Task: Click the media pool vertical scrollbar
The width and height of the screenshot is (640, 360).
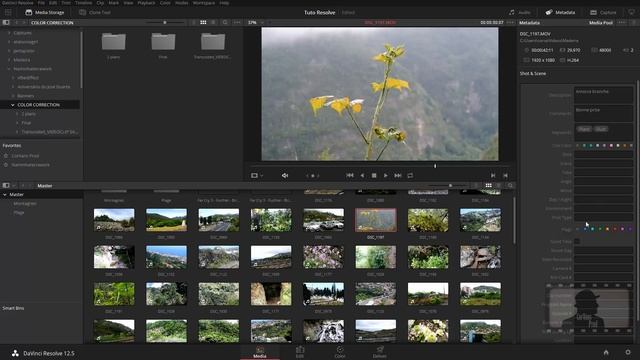Action: point(514,220)
